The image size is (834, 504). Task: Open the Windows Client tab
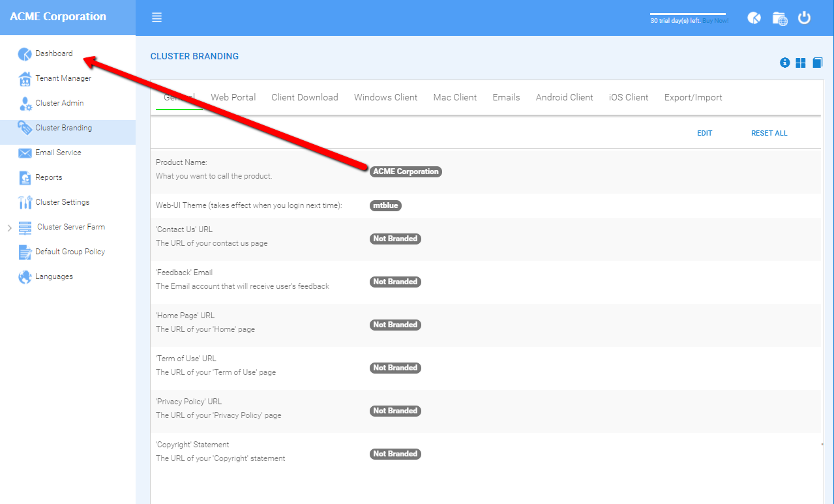pos(385,97)
